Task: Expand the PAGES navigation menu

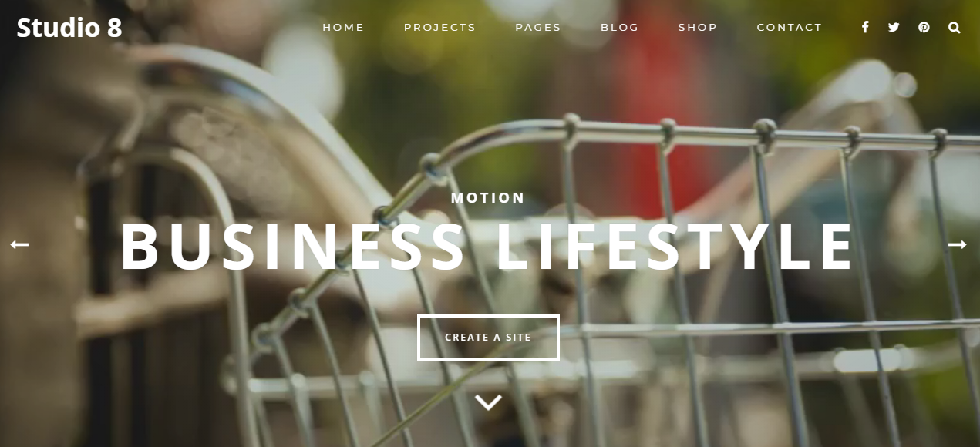Action: tap(538, 27)
